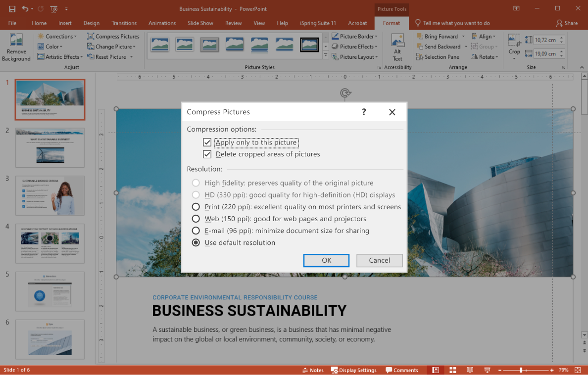Open the Transitions tab
588x375 pixels.
click(x=124, y=23)
